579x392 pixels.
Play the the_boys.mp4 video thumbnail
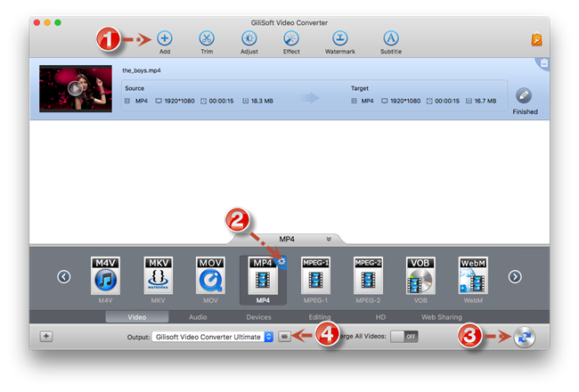[x=75, y=87]
